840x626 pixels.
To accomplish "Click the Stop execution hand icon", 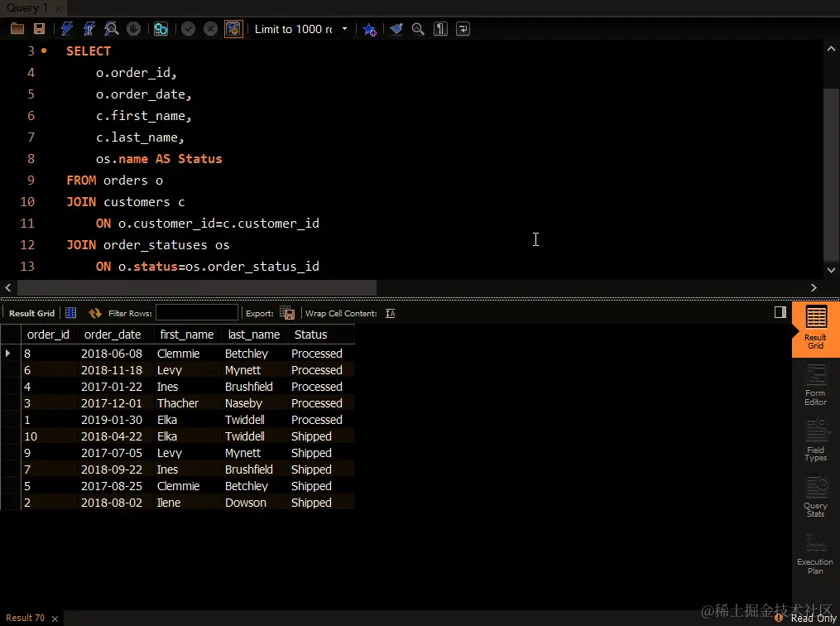I will (133, 29).
